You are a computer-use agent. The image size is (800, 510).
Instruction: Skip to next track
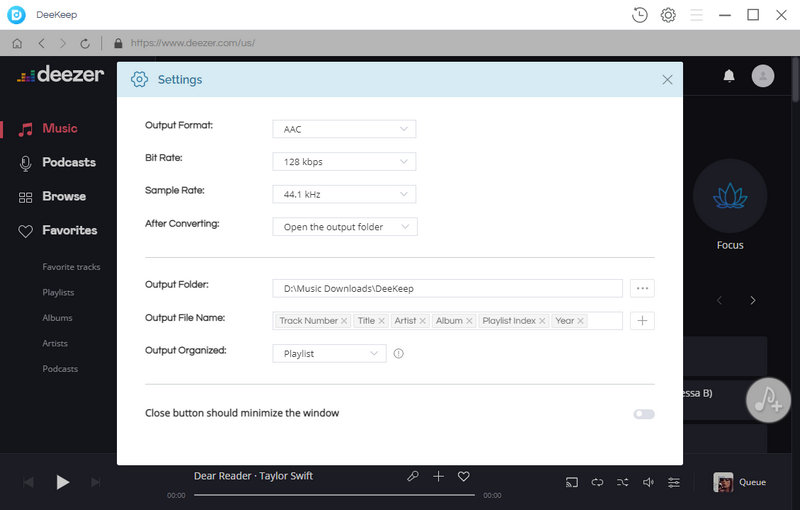95,482
